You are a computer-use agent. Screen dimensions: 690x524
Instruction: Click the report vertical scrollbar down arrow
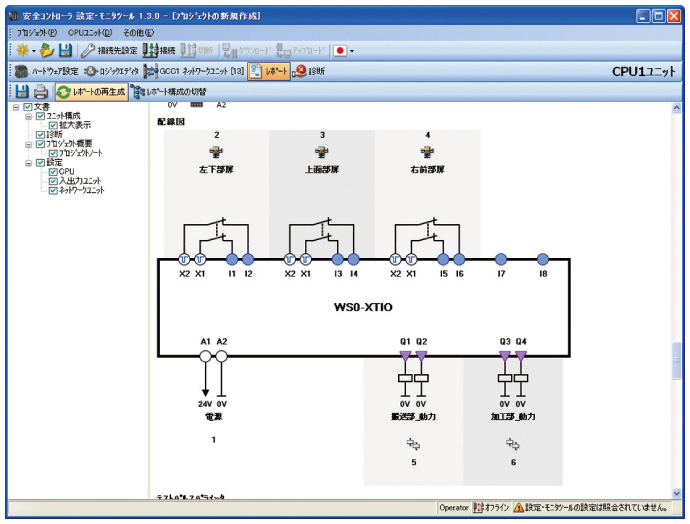(678, 491)
